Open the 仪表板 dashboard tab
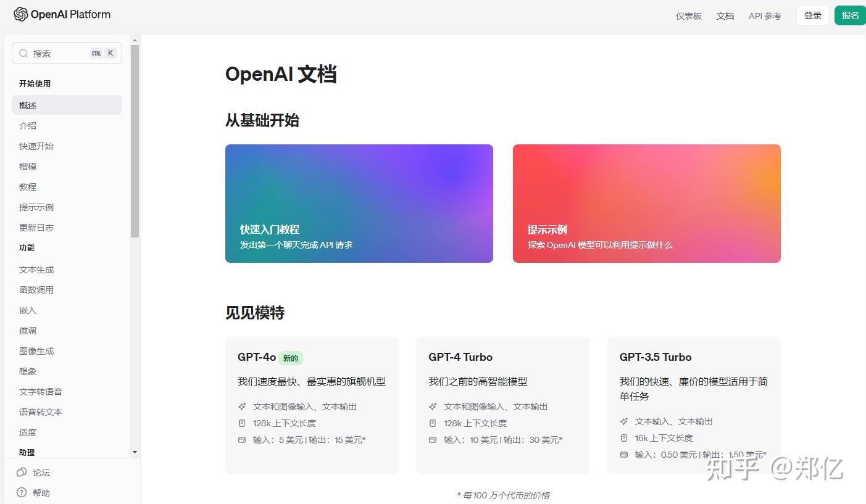 [x=689, y=16]
